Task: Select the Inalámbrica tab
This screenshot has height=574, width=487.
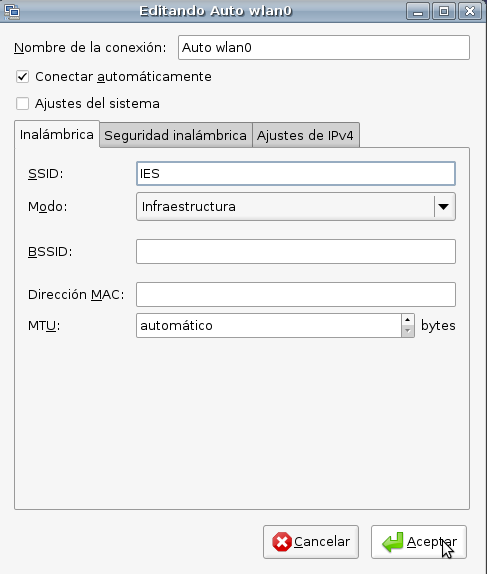Action: (x=57, y=134)
